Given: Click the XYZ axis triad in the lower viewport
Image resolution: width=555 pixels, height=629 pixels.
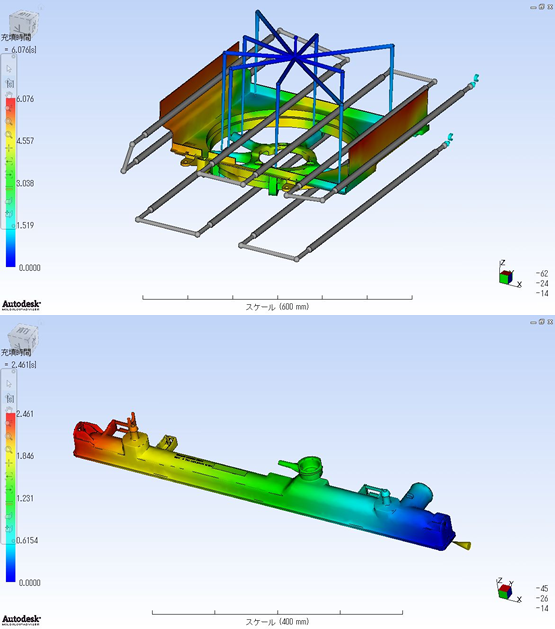Looking at the screenshot, I should pos(508,590).
